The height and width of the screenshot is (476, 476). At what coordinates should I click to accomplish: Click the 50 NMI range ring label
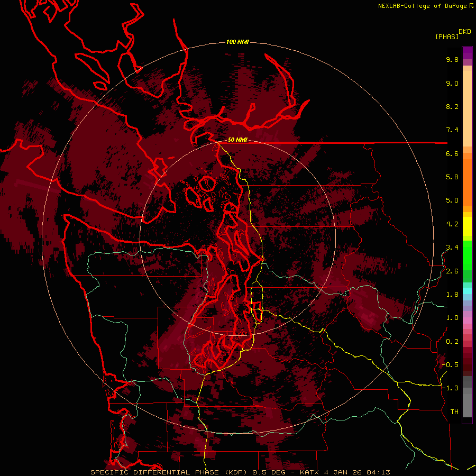click(237, 140)
